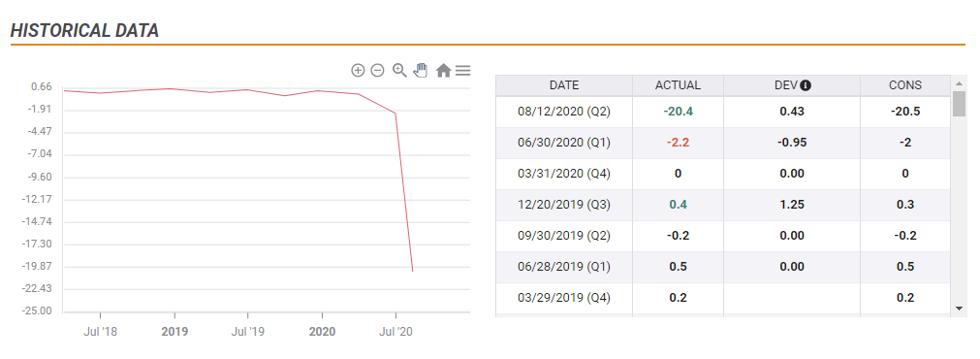Click the DATE column header
The height and width of the screenshot is (359, 980).
(564, 85)
